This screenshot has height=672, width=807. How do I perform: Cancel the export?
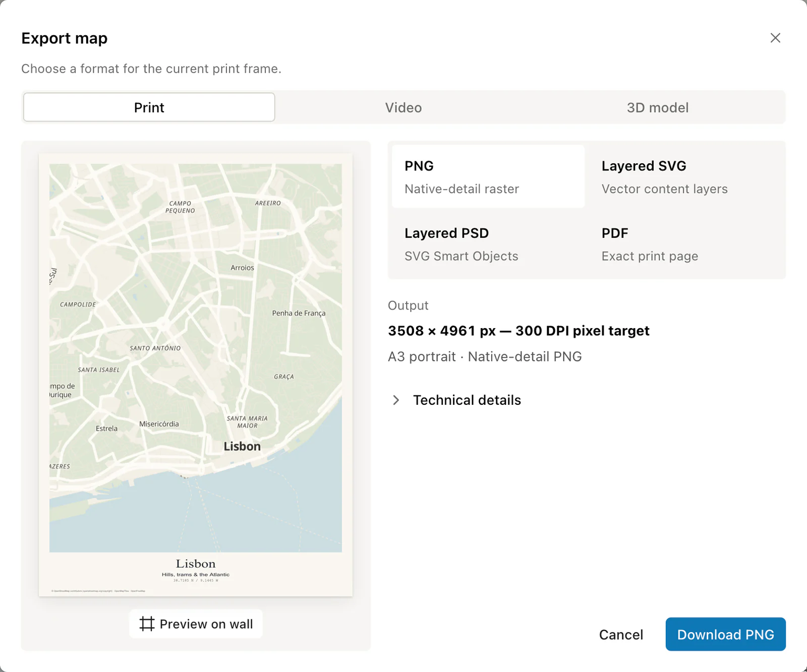(x=621, y=635)
